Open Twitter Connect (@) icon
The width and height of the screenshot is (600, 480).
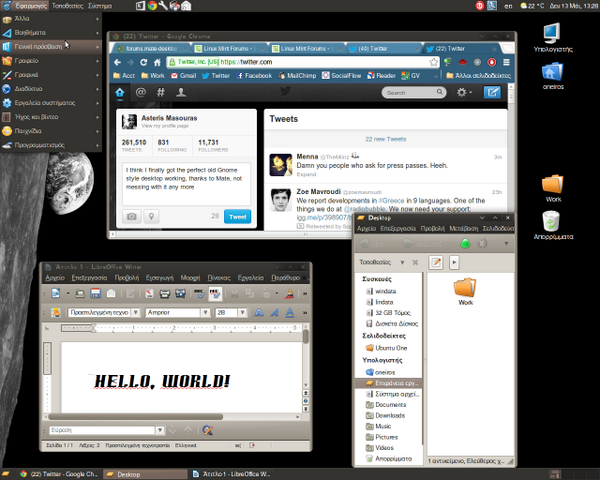pos(140,92)
